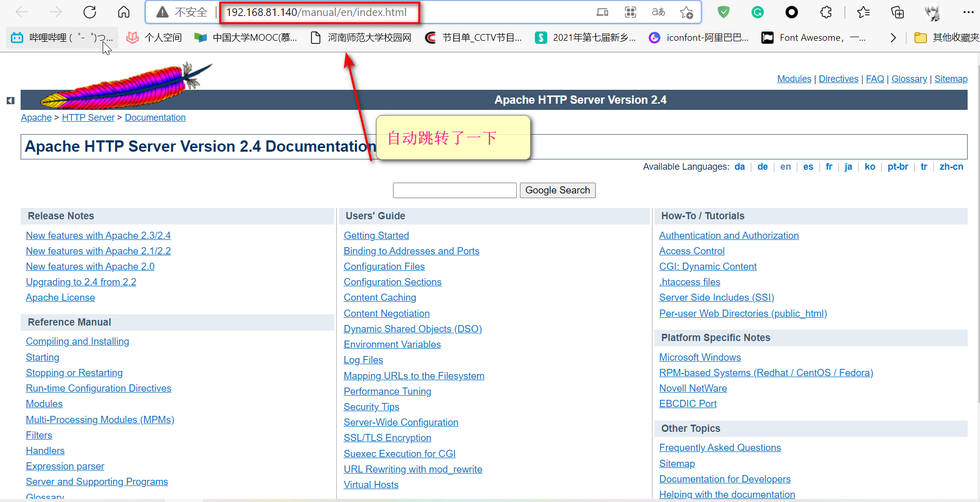Open the 河南师范大学校园网 bookmark
Viewport: 980px width, 502px height.
coord(361,38)
